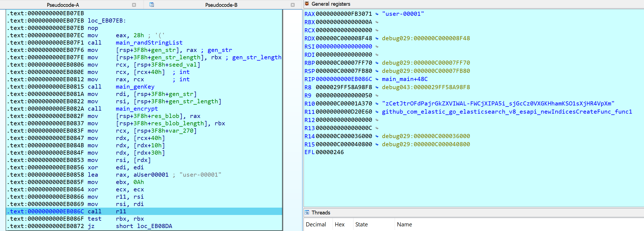Viewport: 644px width, 231px height.
Task: Open the main_randStringList call target
Action: point(149,43)
